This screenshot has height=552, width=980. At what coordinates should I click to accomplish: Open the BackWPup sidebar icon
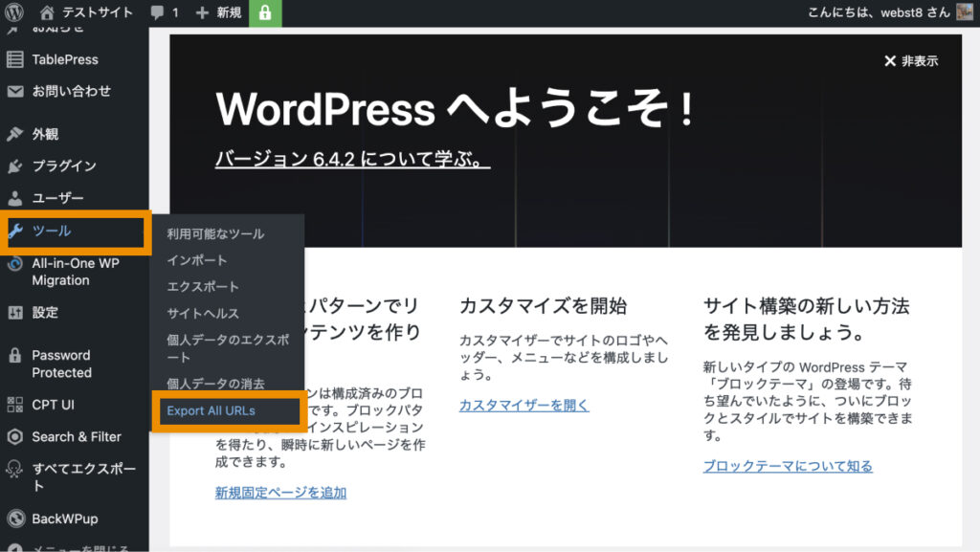coord(16,519)
